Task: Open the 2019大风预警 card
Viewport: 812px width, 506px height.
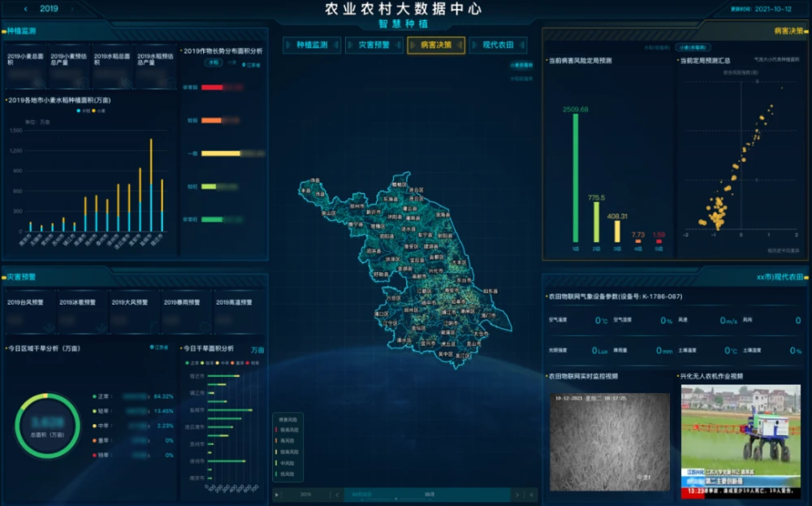Action: (134, 313)
